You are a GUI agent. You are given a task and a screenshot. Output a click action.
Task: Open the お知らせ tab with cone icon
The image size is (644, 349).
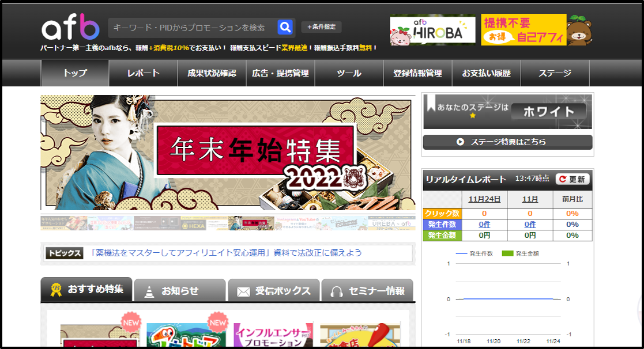[179, 291]
